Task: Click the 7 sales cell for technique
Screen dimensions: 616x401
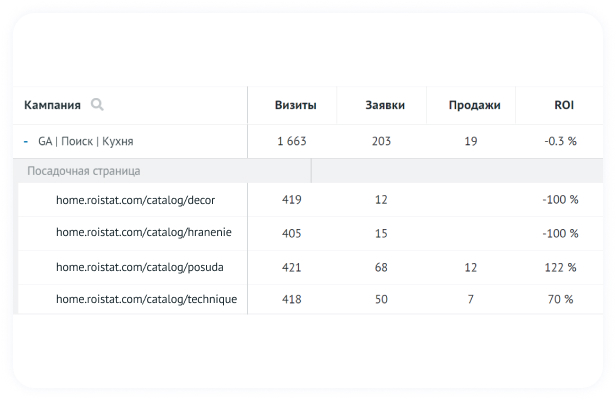Action: (471, 300)
